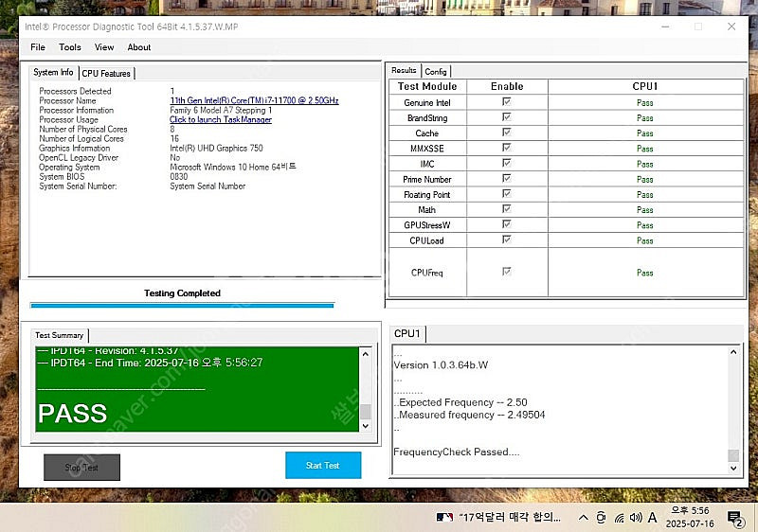The width and height of the screenshot is (758, 532).
Task: Open the View menu
Action: click(x=104, y=46)
